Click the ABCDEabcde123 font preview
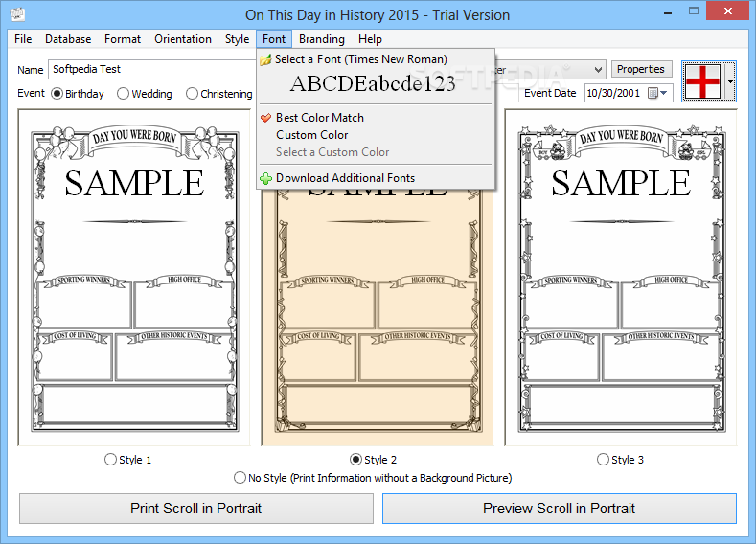This screenshot has width=756, height=544. pos(373,84)
